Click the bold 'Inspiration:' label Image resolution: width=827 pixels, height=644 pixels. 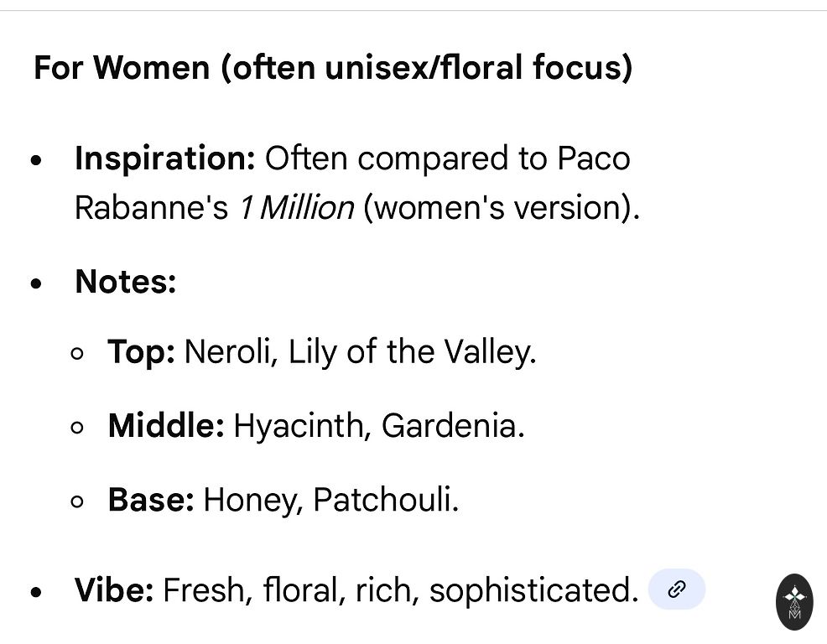click(164, 158)
